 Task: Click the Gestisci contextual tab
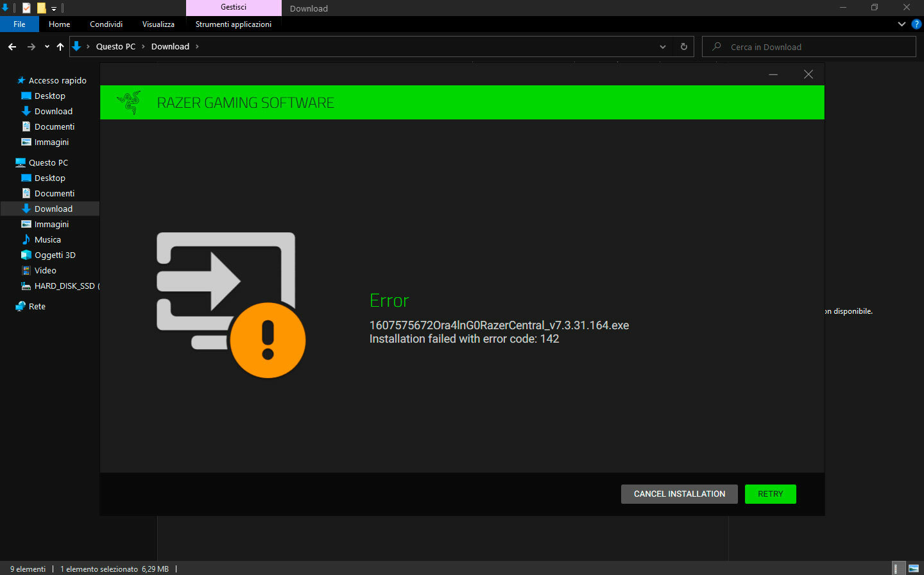(x=234, y=7)
